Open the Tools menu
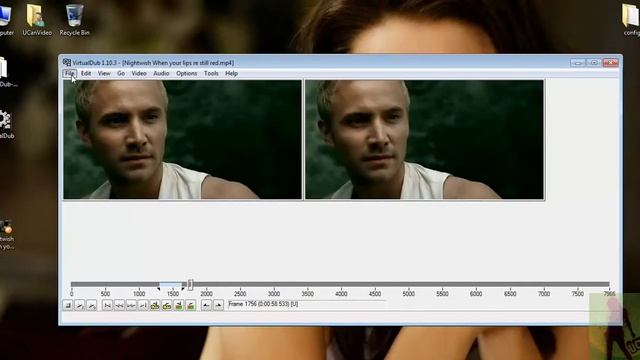This screenshot has height=360, width=640. pyautogui.click(x=211, y=73)
